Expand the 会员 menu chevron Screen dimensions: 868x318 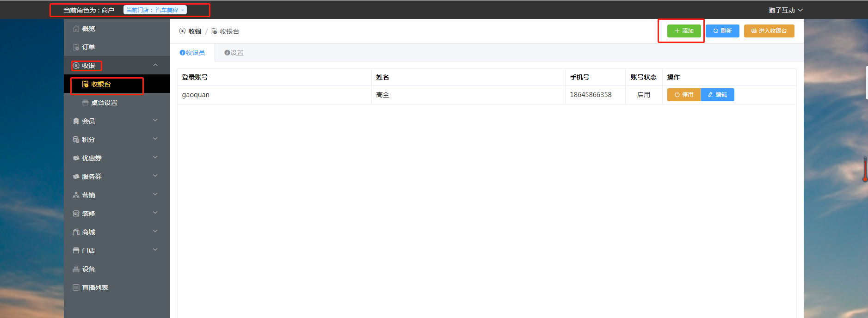click(155, 121)
